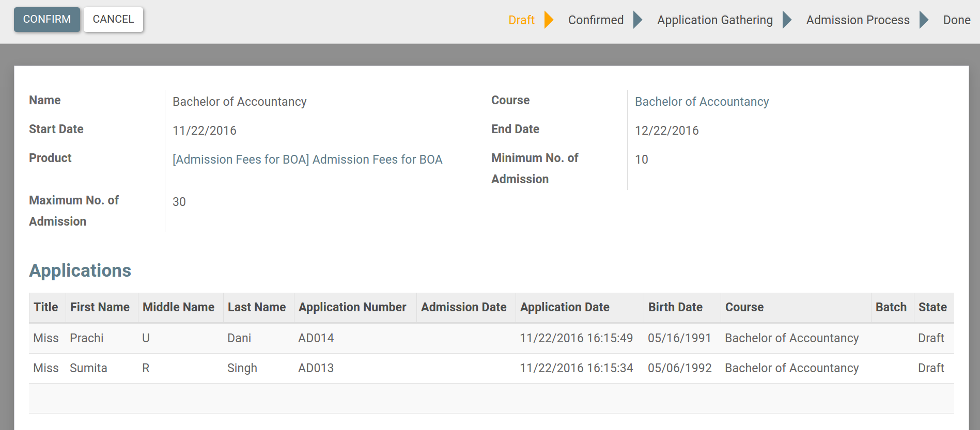Open Prachi Dani application row
The height and width of the screenshot is (430, 980).
pyautogui.click(x=87, y=338)
